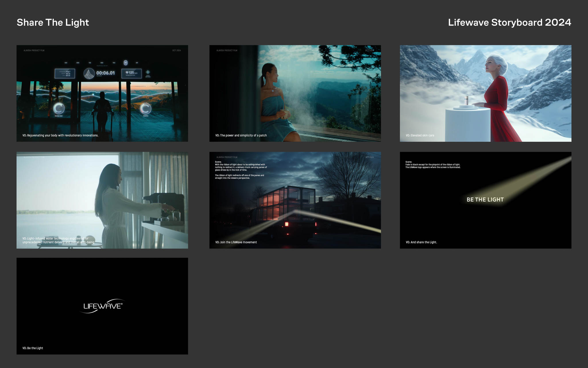Open the woman in blue towel frame
Viewport: 588px width, 368px height.
tap(295, 93)
